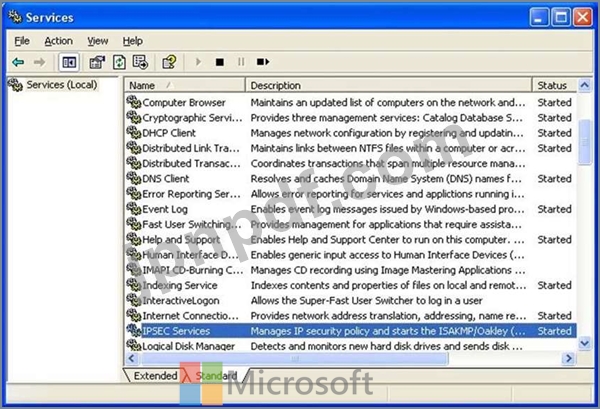Viewport: 600px width, 409px height.
Task: Click the Distributed Link Tracking gear icon
Action: point(134,148)
